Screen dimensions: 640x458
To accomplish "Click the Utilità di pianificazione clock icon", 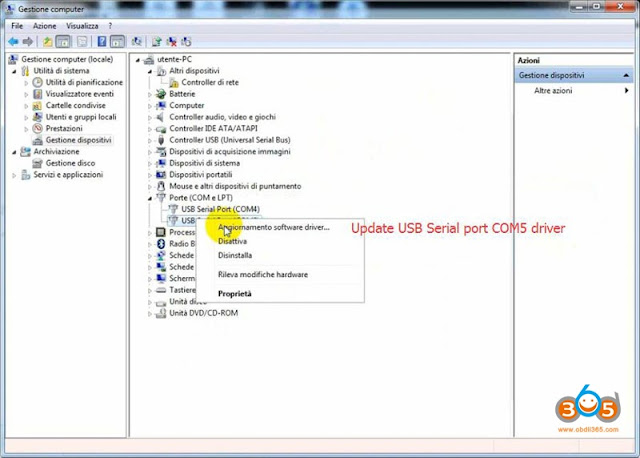I will [38, 82].
